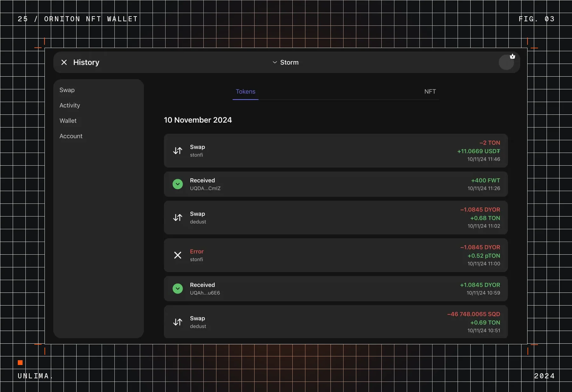Click swap arrows icon on 10:51 dedust swap

click(178, 322)
